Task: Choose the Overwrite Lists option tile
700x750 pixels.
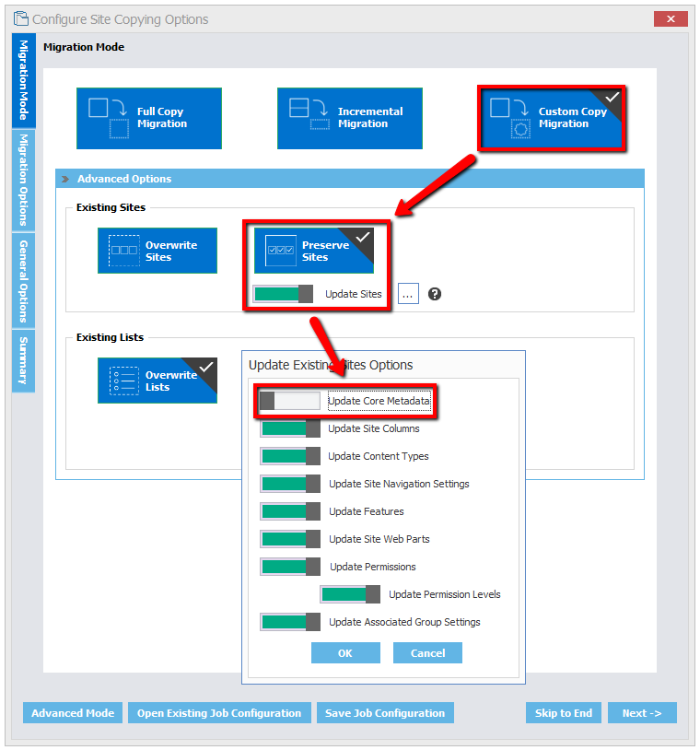Action: coord(157,381)
